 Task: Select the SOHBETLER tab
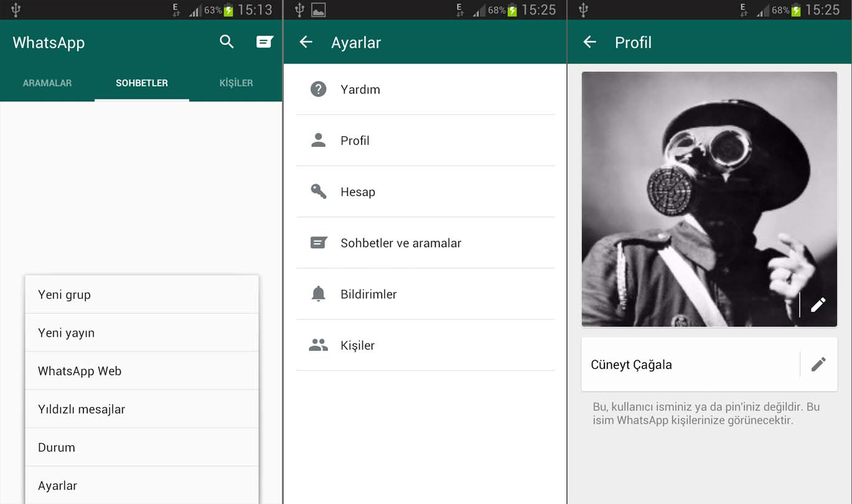142,83
